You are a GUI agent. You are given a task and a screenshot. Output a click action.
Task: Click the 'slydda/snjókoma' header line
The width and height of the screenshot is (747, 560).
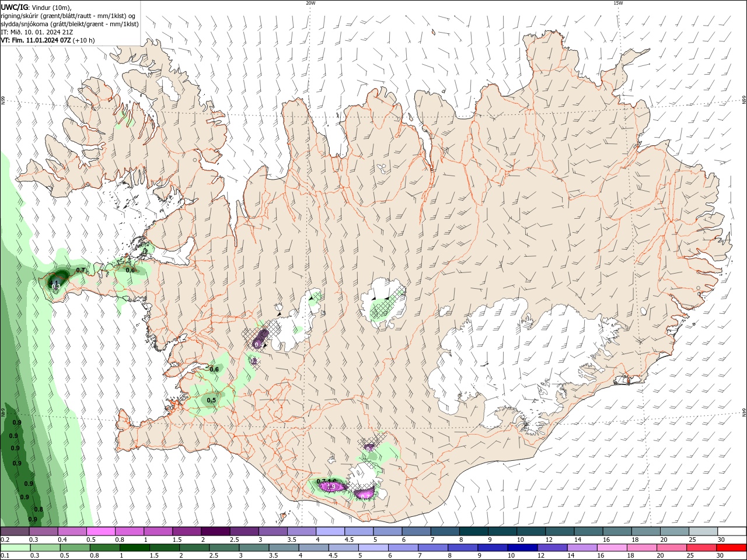[69, 24]
